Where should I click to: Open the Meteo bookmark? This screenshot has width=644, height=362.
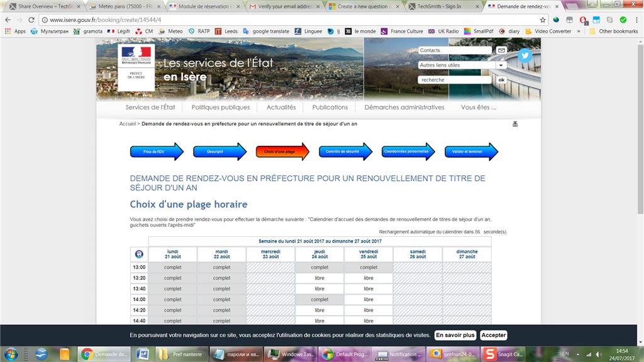click(x=170, y=31)
